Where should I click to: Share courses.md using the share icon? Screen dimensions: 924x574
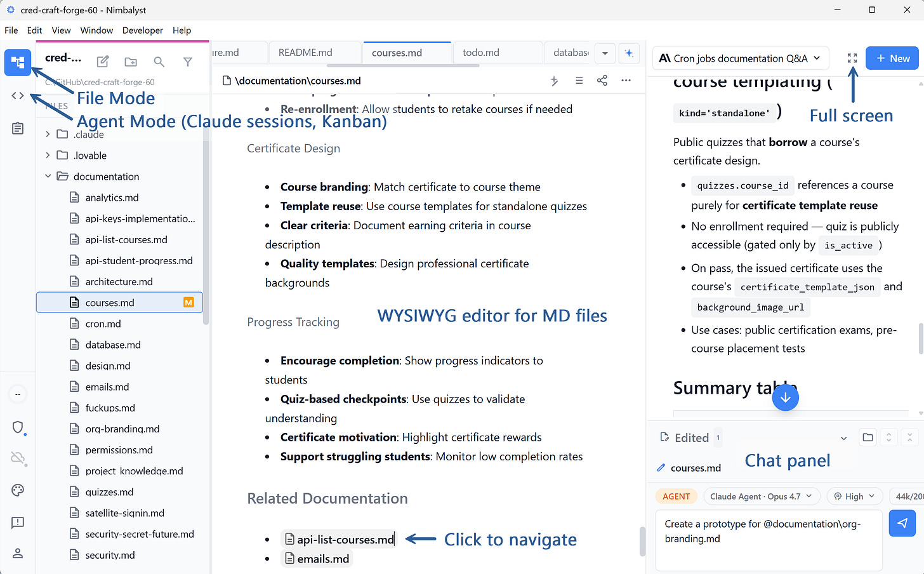pyautogui.click(x=602, y=81)
